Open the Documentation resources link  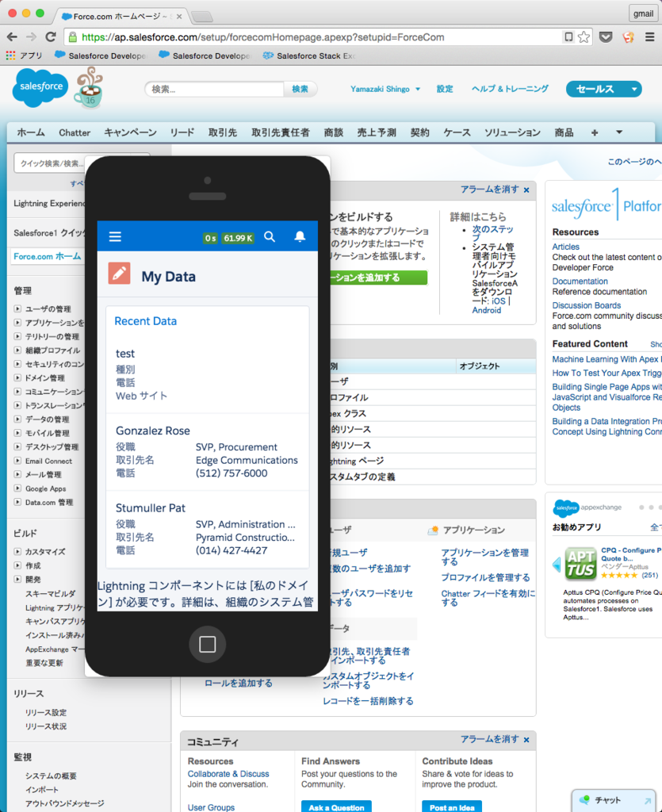[x=580, y=282]
